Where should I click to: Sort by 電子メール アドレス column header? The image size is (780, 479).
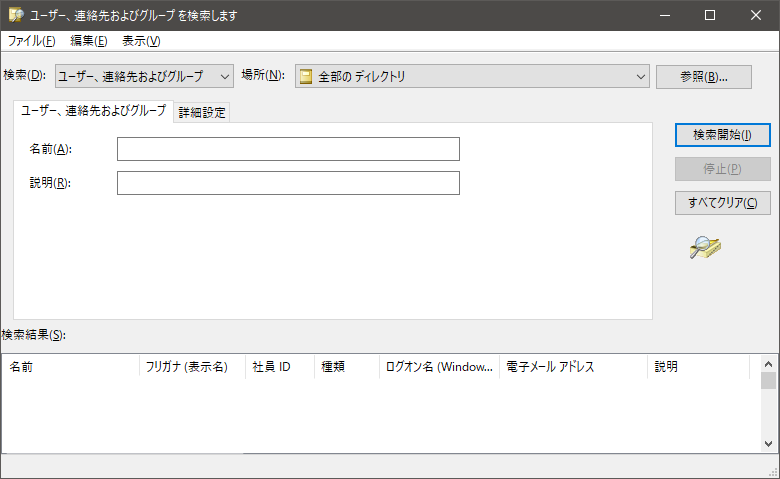click(574, 367)
